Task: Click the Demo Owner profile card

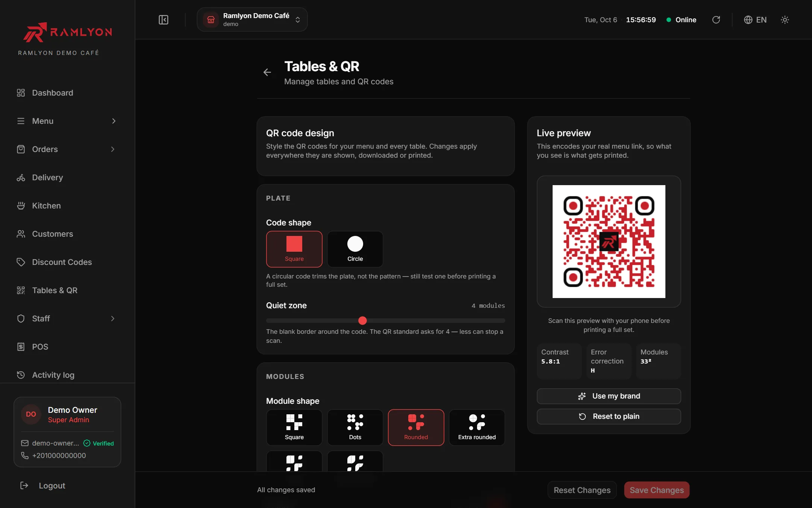Action: pos(67,432)
